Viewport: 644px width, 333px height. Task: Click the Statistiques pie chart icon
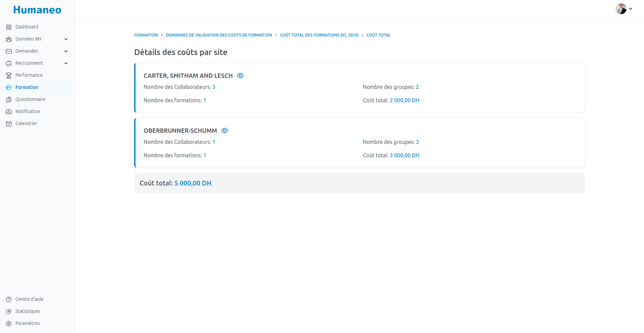tap(9, 312)
